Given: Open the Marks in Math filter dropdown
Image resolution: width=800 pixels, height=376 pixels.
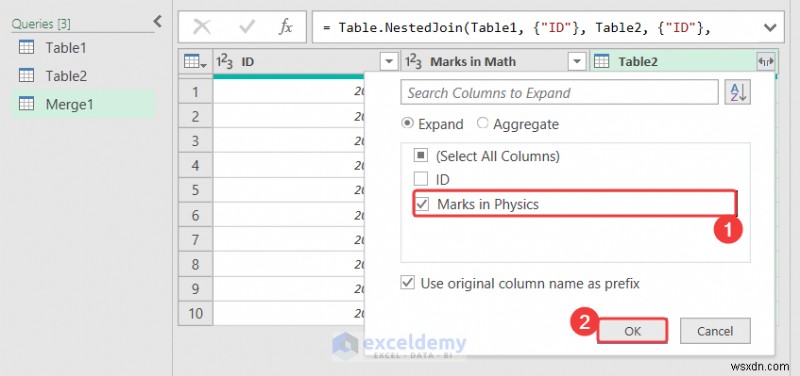Looking at the screenshot, I should [577, 62].
